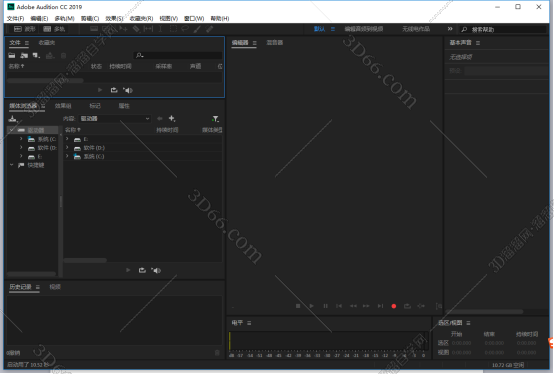Image resolution: width=554 pixels, height=374 pixels.
Task: Click the add shortcut icon under 媒体浏览器 tab
Action: point(13,119)
